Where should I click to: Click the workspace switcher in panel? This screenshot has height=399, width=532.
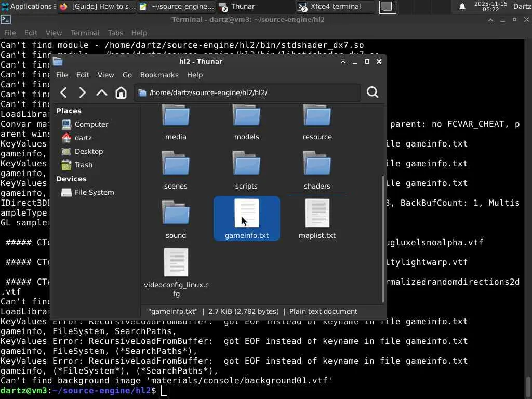coord(388,7)
